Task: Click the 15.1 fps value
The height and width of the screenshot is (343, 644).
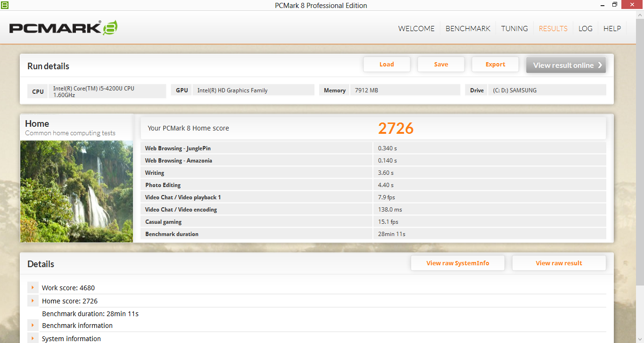Action: coord(388,222)
